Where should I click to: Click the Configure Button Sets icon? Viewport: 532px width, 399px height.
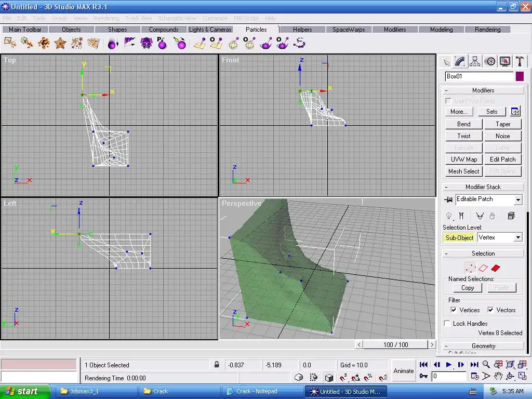click(x=515, y=111)
